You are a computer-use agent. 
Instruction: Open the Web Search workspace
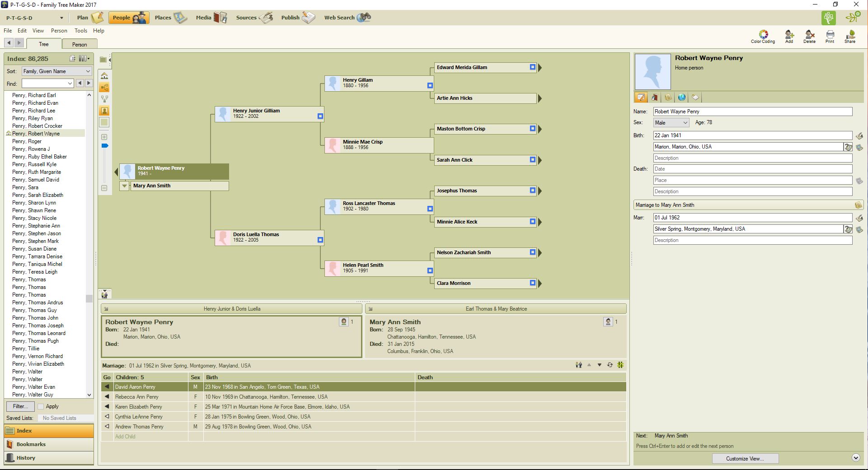click(347, 18)
